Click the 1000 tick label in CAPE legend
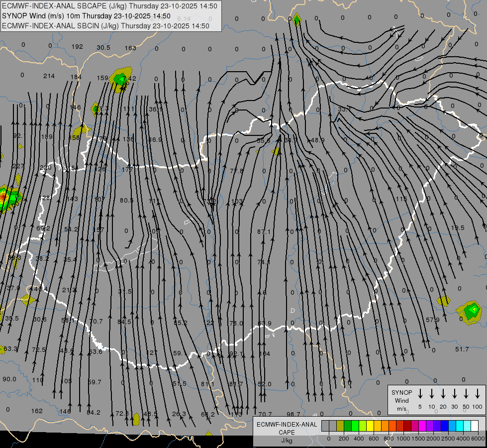Viewport: 487px width, 448px height. pos(403,439)
